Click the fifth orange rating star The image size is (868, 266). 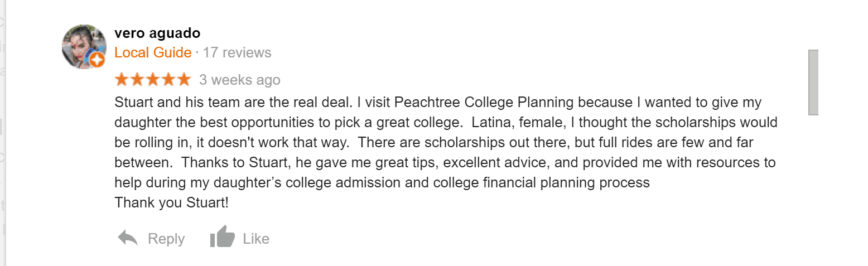pos(184,80)
